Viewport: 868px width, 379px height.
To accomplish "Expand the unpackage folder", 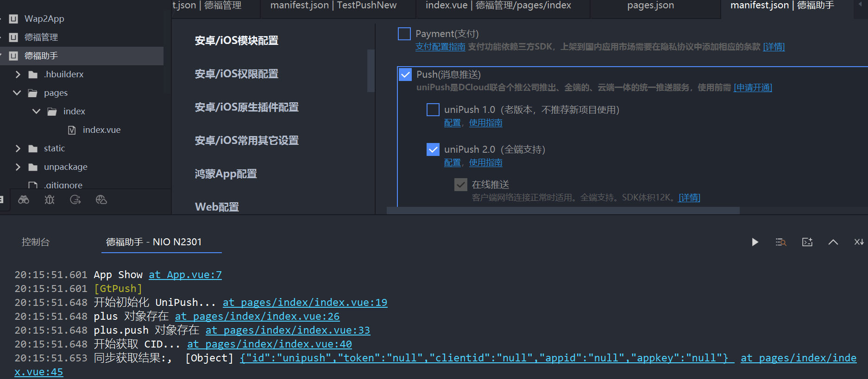I will point(18,167).
